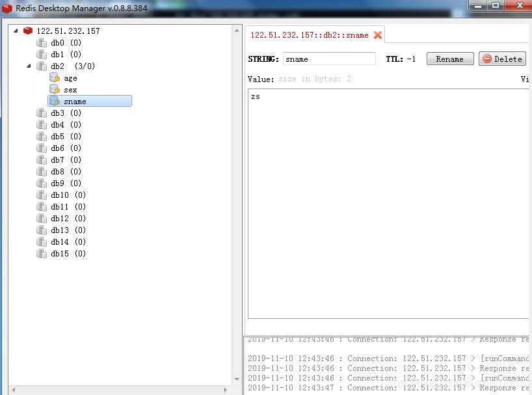Click the tree panel scroll down arrow
The image size is (532, 395).
pos(237,379)
